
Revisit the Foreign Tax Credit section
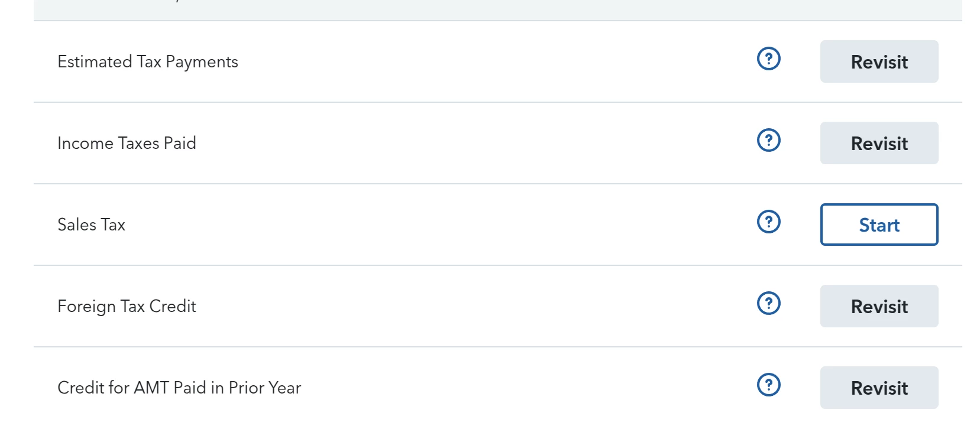pyautogui.click(x=879, y=306)
